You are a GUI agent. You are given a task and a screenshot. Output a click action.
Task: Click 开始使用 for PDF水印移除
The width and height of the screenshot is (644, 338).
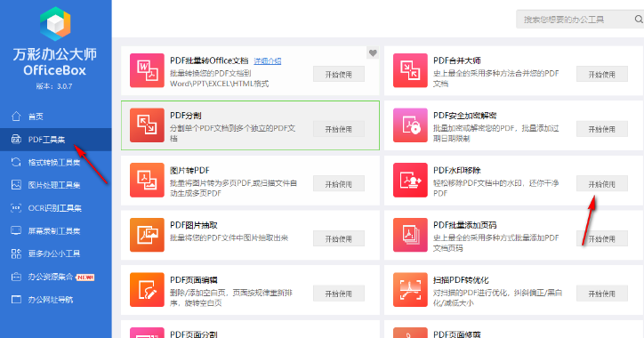[x=601, y=184]
